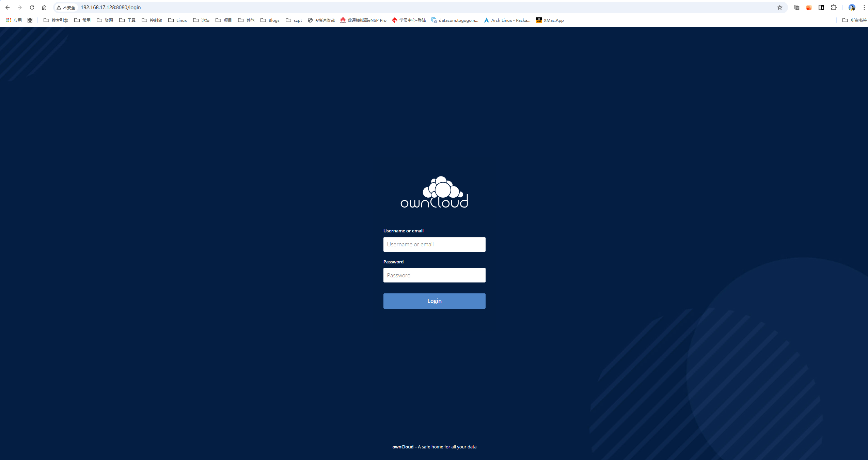Open the 常用 bookmark folder
Image resolution: width=868 pixels, height=460 pixels.
(x=82, y=20)
